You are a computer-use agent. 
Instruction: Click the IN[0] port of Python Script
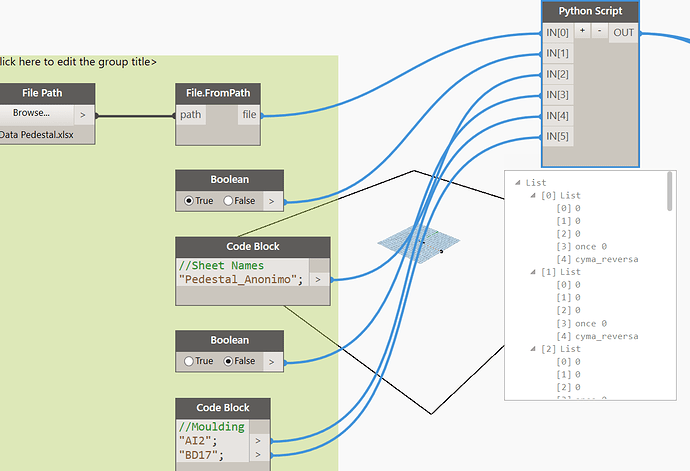pyautogui.click(x=558, y=33)
